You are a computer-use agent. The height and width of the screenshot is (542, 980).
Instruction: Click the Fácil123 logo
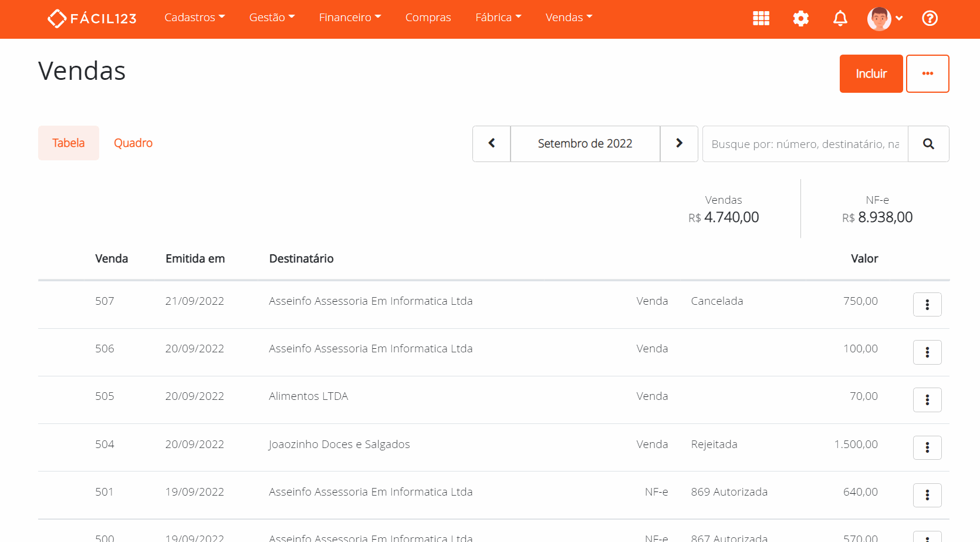(x=92, y=19)
